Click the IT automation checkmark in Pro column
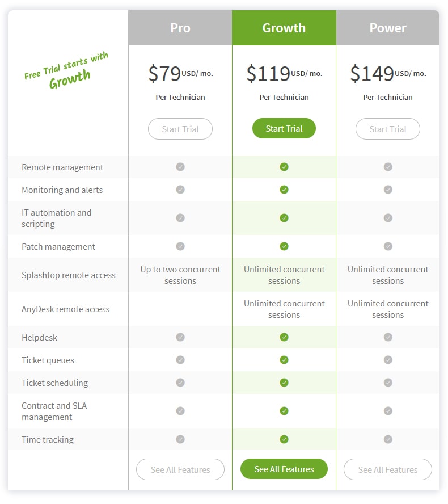The height and width of the screenshot is (504, 448). [180, 219]
